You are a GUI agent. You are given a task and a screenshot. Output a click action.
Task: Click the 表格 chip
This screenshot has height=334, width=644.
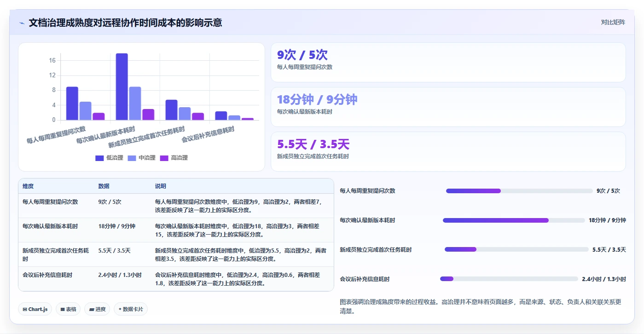coord(69,309)
